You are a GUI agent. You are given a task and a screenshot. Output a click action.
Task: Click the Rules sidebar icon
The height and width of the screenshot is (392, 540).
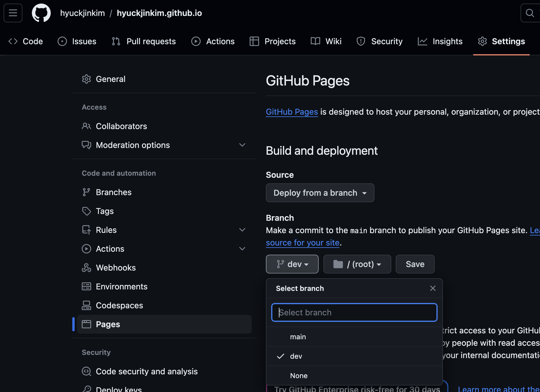coord(86,230)
